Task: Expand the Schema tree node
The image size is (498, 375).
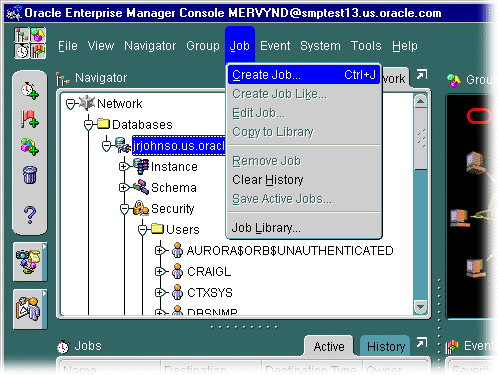Action: (124, 188)
